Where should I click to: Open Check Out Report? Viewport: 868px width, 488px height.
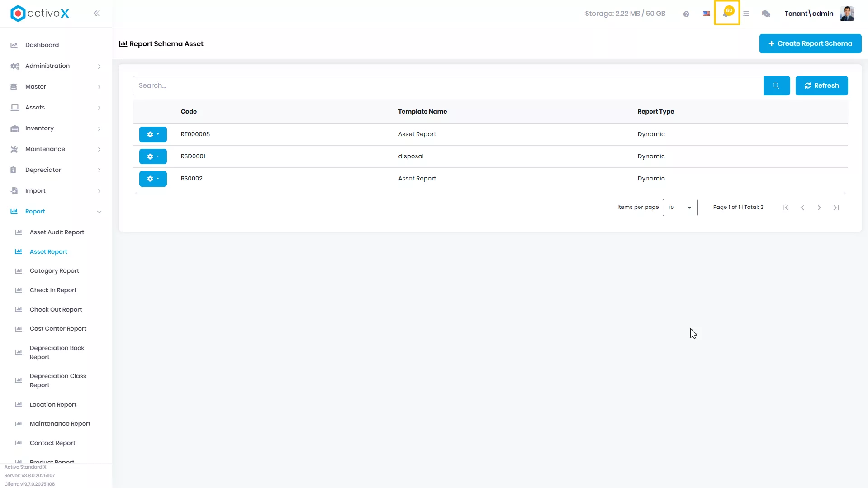tap(56, 310)
